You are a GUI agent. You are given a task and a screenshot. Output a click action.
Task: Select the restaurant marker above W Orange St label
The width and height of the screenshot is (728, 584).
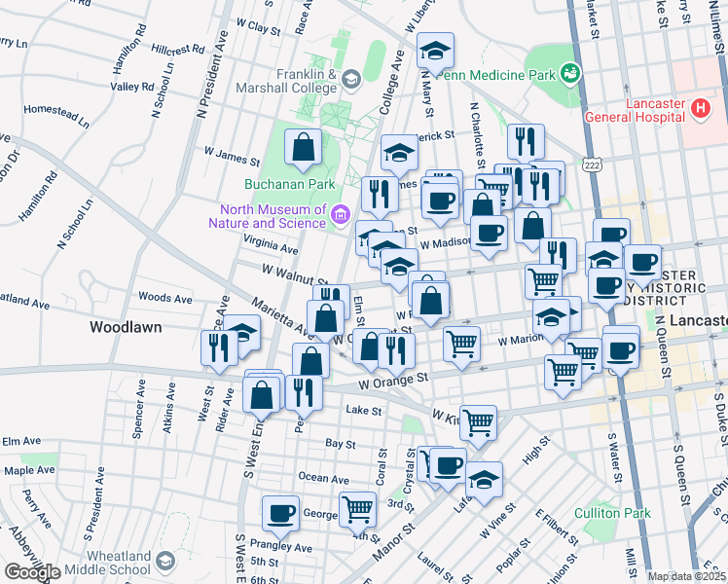(x=396, y=351)
